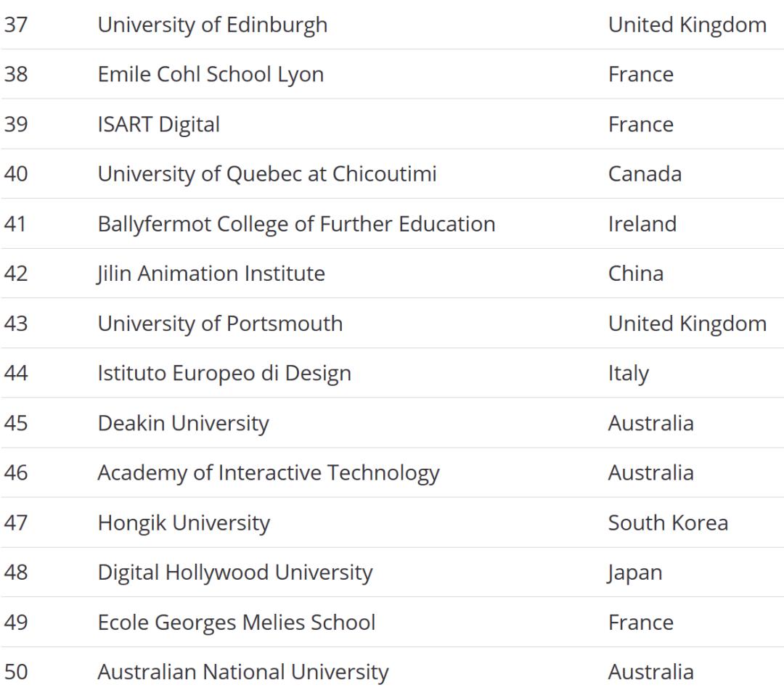This screenshot has width=784, height=690.
Task: Click the University of Edinburgh name
Action: [x=212, y=25]
